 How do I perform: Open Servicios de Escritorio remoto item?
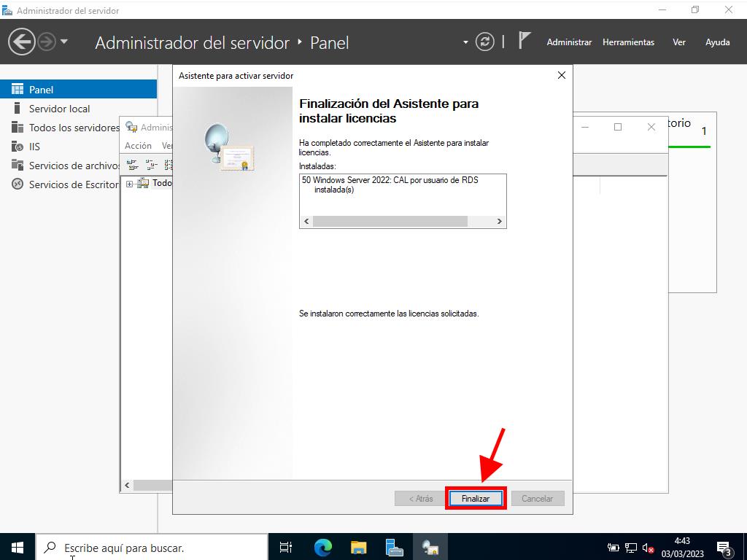point(73,184)
